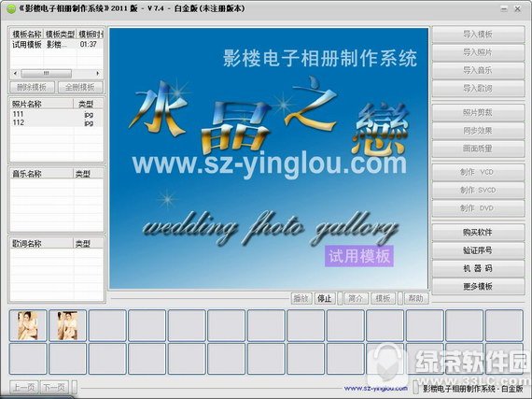The image size is (532, 399).
Task: Click the 模板 button below preview
Action: click(383, 298)
